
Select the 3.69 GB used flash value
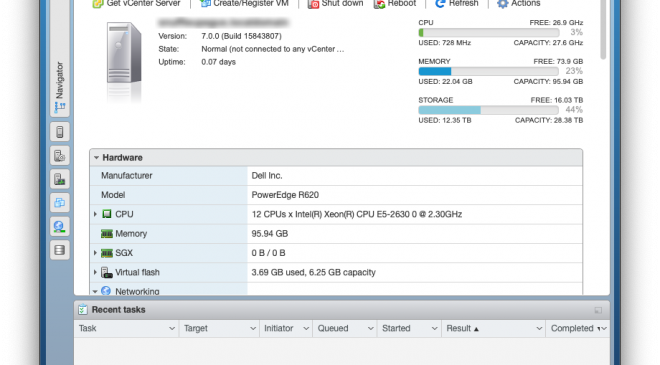[x=313, y=272]
